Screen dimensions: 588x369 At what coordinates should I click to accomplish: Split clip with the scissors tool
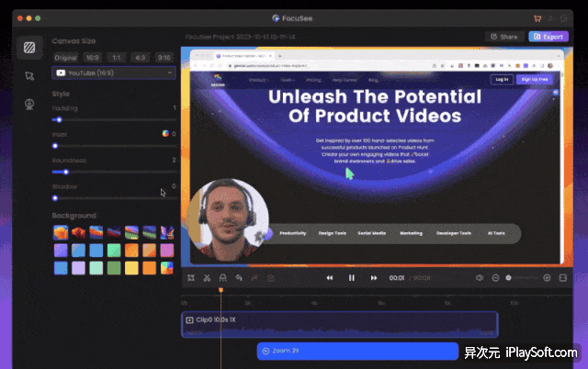pyautogui.click(x=207, y=278)
